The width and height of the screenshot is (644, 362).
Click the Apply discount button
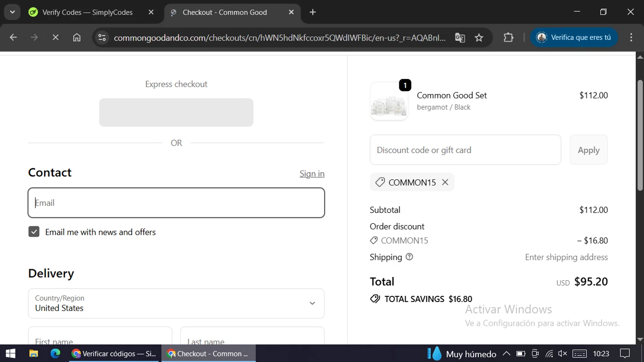[x=589, y=150]
